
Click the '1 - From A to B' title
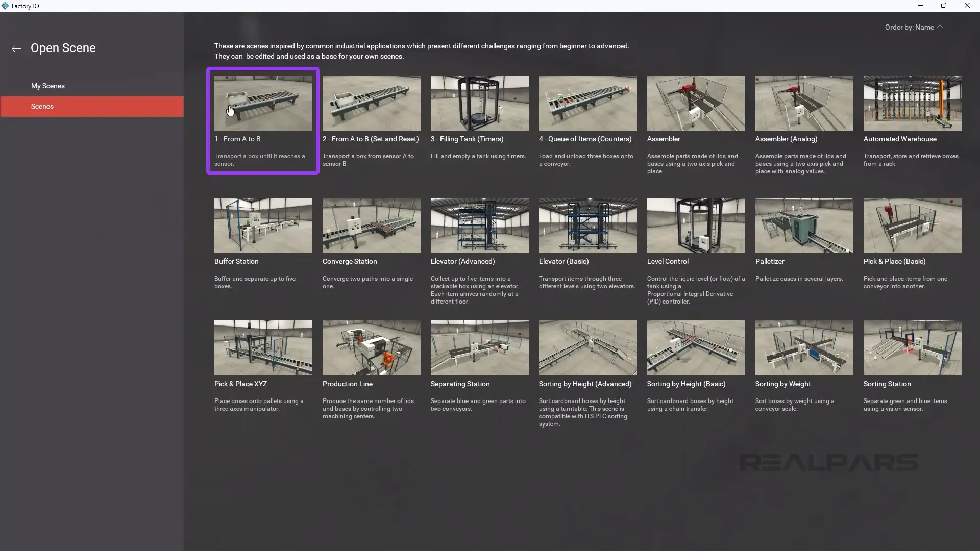(237, 139)
